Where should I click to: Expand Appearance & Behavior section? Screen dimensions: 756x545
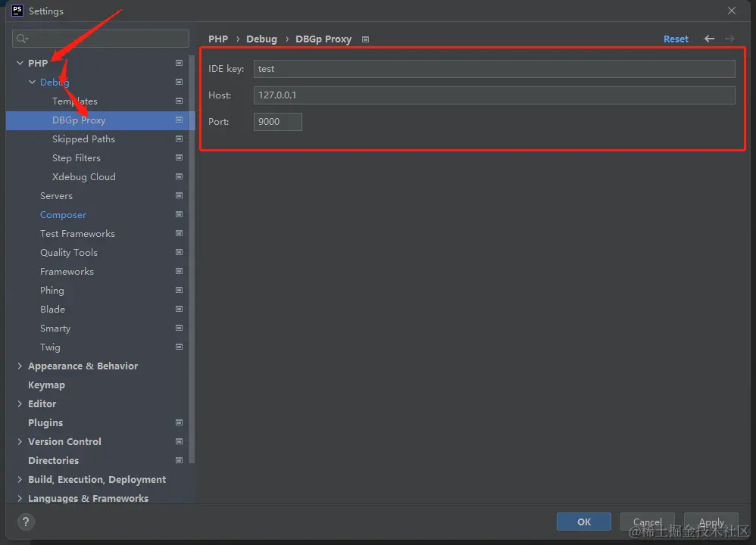20,366
